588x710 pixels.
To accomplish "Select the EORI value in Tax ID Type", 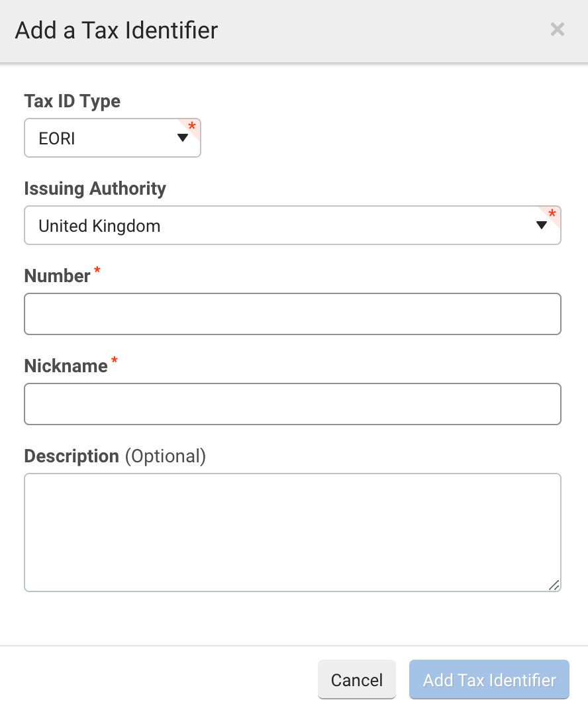I will coord(56,138).
